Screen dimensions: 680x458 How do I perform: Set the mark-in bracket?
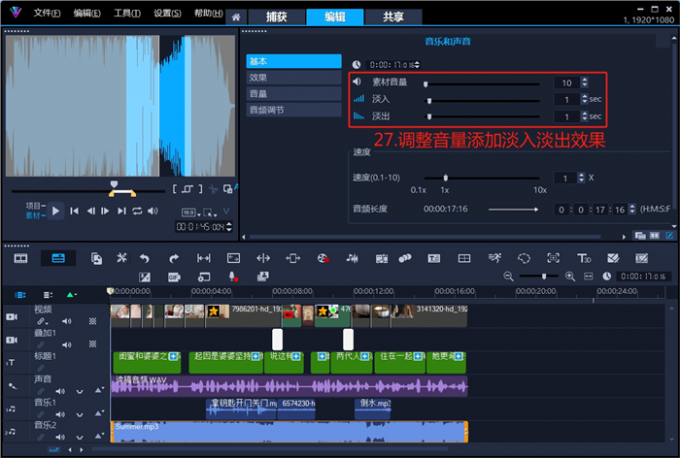pos(174,189)
